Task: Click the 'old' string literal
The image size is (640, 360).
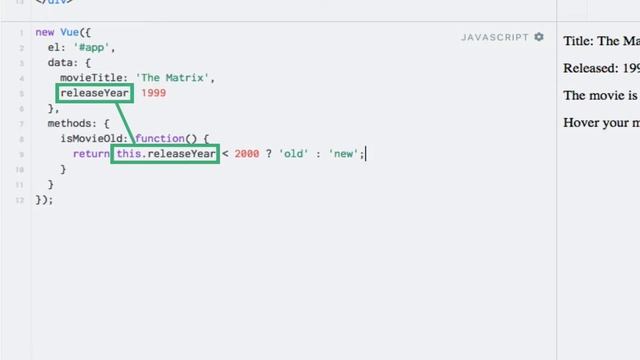Action: coord(293,154)
